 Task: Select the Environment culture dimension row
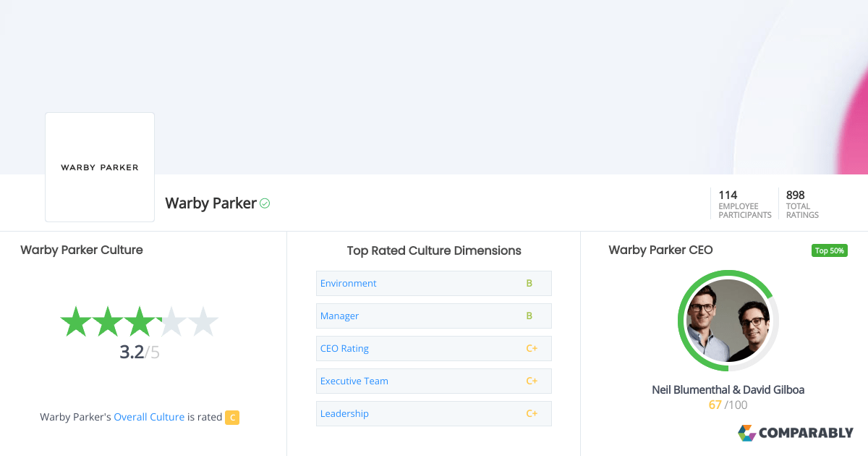(434, 283)
